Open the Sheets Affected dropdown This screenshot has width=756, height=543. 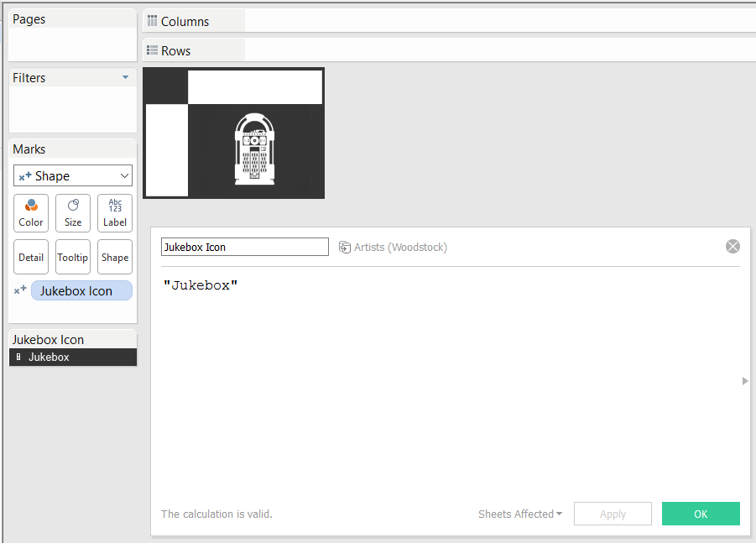[520, 514]
